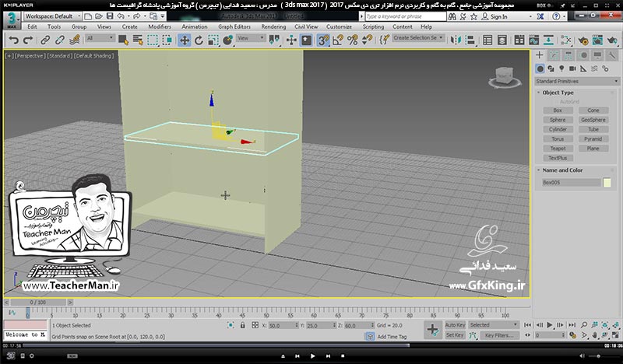Expand Create Selection Set dropdown
The height and width of the screenshot is (364, 623).
[418, 37]
